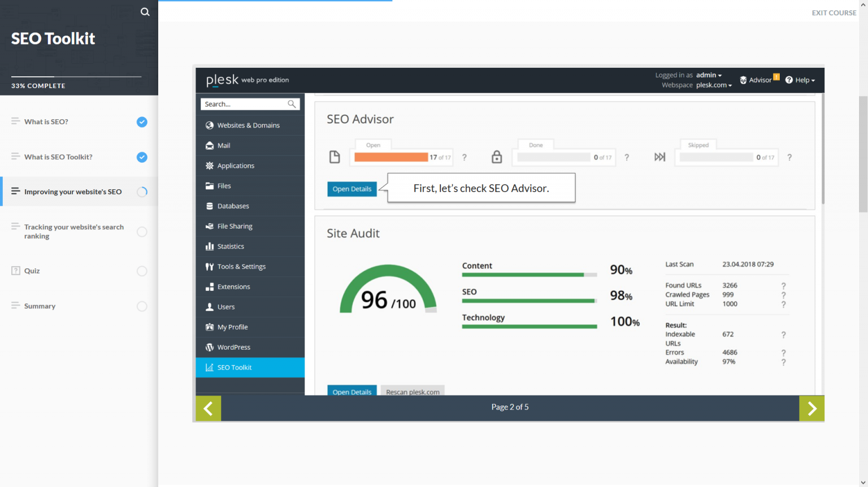Click the Applications gear icon

click(210, 166)
